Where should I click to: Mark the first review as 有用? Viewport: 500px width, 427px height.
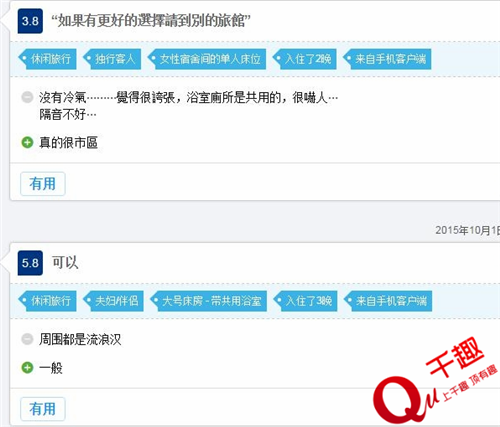point(43,184)
